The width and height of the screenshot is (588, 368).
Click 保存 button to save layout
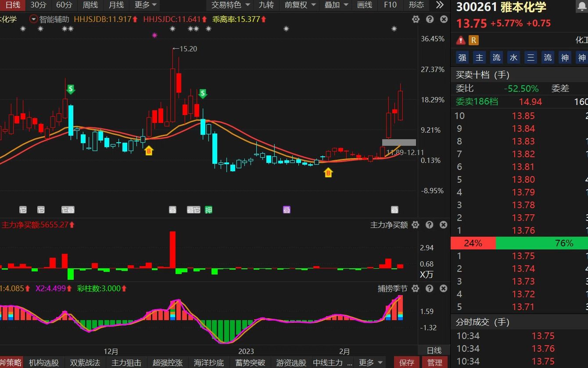[x=406, y=363]
